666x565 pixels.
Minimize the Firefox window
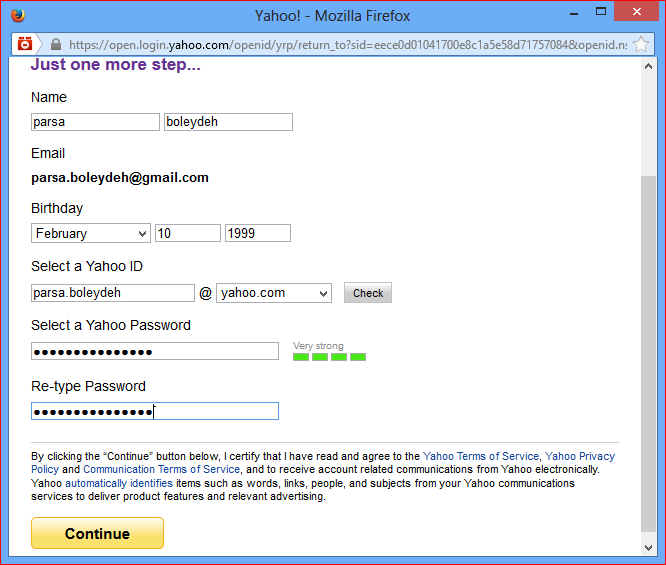pyautogui.click(x=574, y=13)
